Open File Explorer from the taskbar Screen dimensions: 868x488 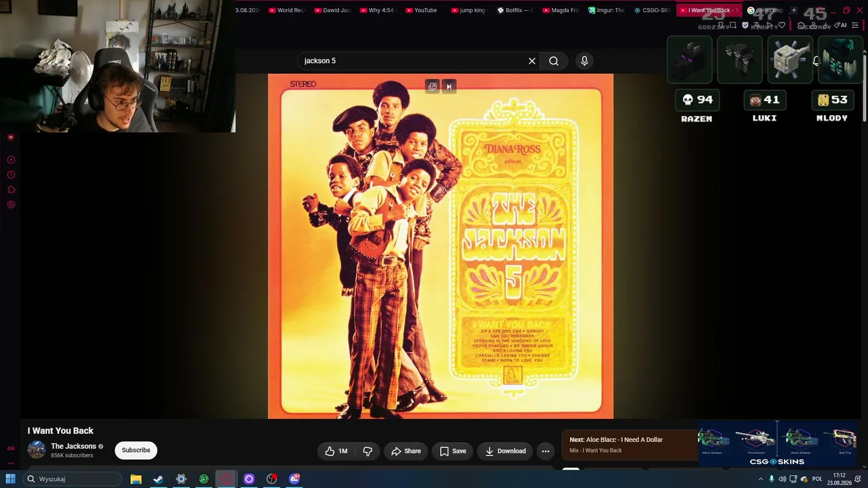tap(136, 479)
